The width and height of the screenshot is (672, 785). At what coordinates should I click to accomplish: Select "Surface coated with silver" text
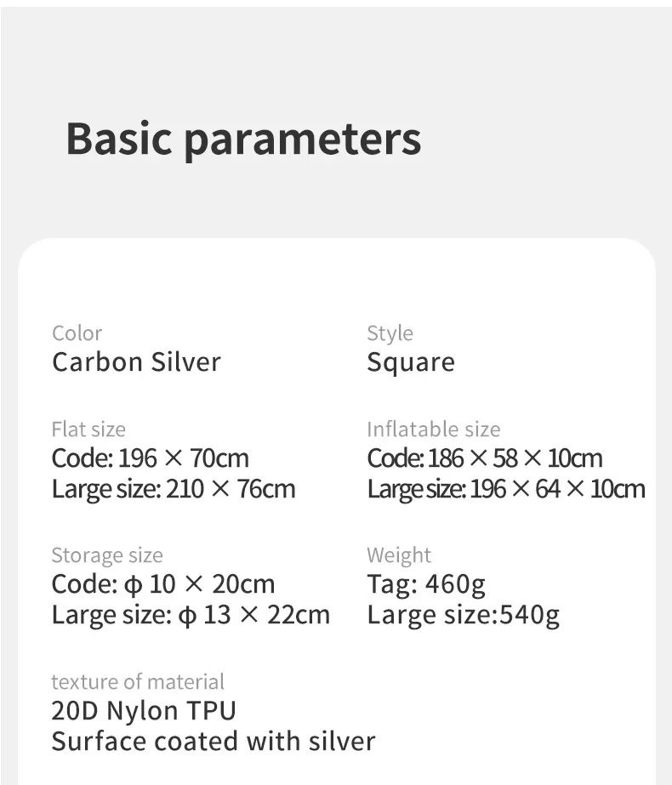pyautogui.click(x=213, y=741)
